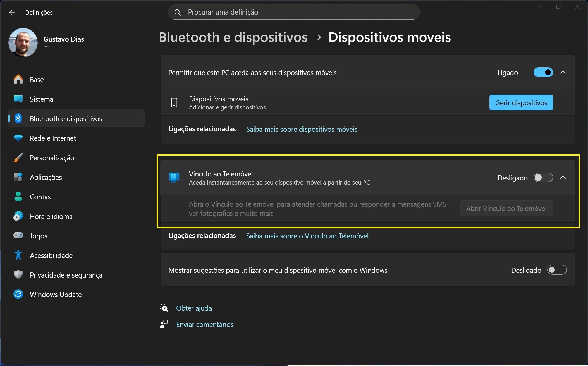Turn off PC access to mobile devices toggle
Screen dimensions: 588x366
click(543, 73)
